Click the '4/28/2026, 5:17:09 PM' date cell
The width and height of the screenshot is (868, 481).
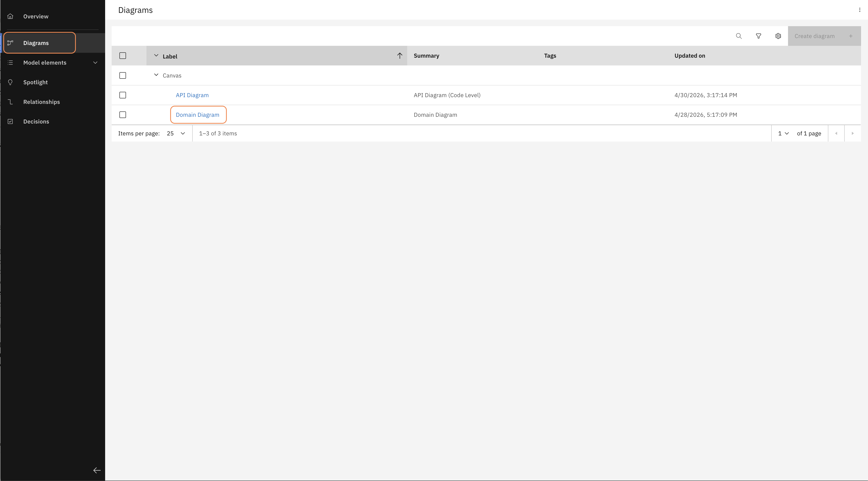click(x=706, y=115)
